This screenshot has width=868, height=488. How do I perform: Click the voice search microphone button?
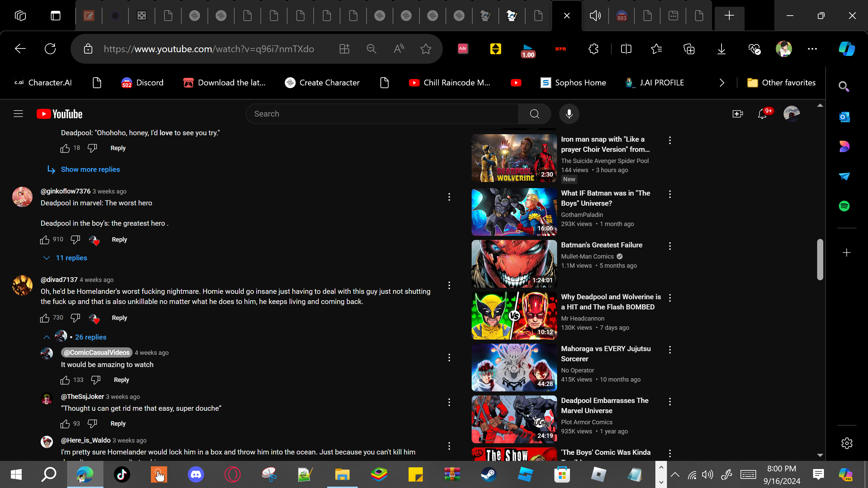coord(569,114)
